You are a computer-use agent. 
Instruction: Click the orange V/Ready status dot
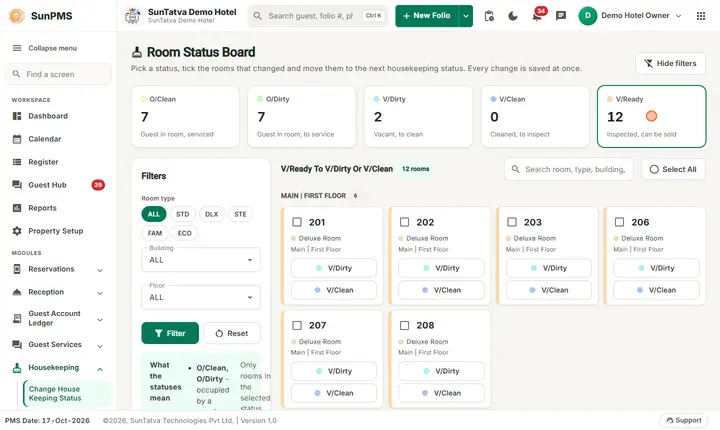(651, 116)
